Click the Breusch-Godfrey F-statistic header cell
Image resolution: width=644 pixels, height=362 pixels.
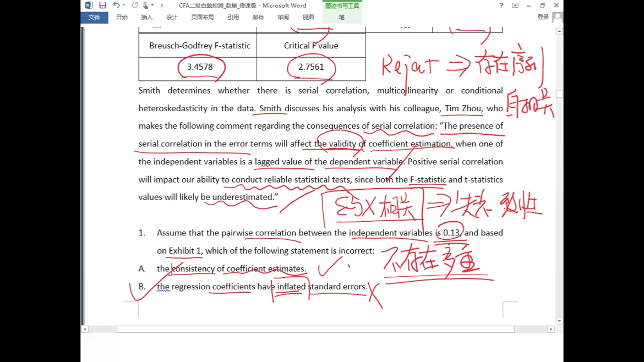[x=198, y=46]
